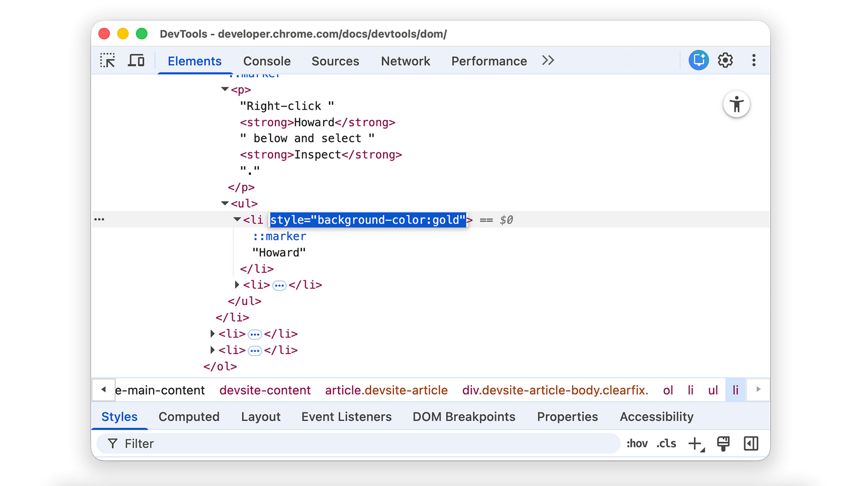Select the e-main-content breadcrumb
Screen dimensions: 856x486
(x=159, y=390)
